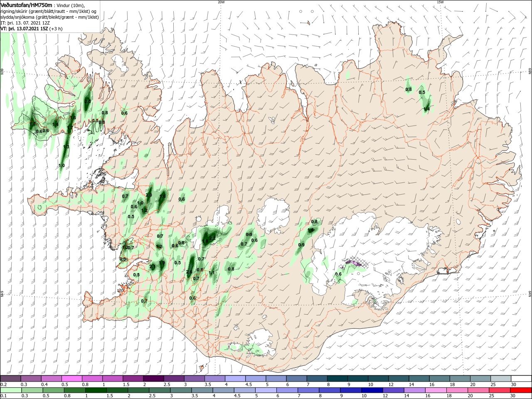Click the 1.9 precipitation value on the map

click(x=162, y=263)
